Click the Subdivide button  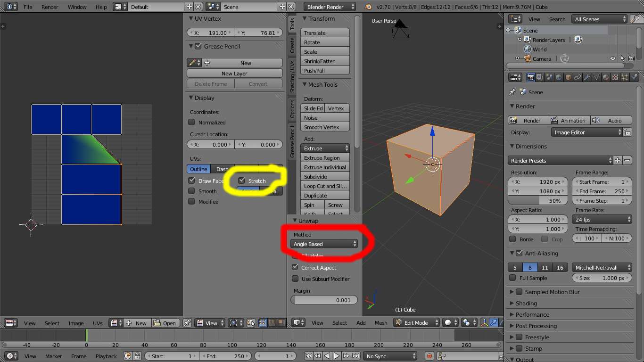[x=325, y=176]
